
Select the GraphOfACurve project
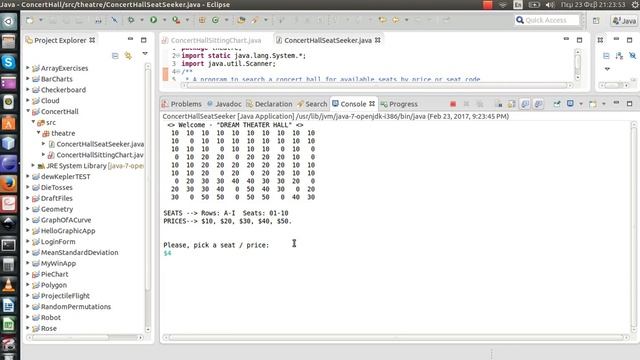click(x=62, y=220)
